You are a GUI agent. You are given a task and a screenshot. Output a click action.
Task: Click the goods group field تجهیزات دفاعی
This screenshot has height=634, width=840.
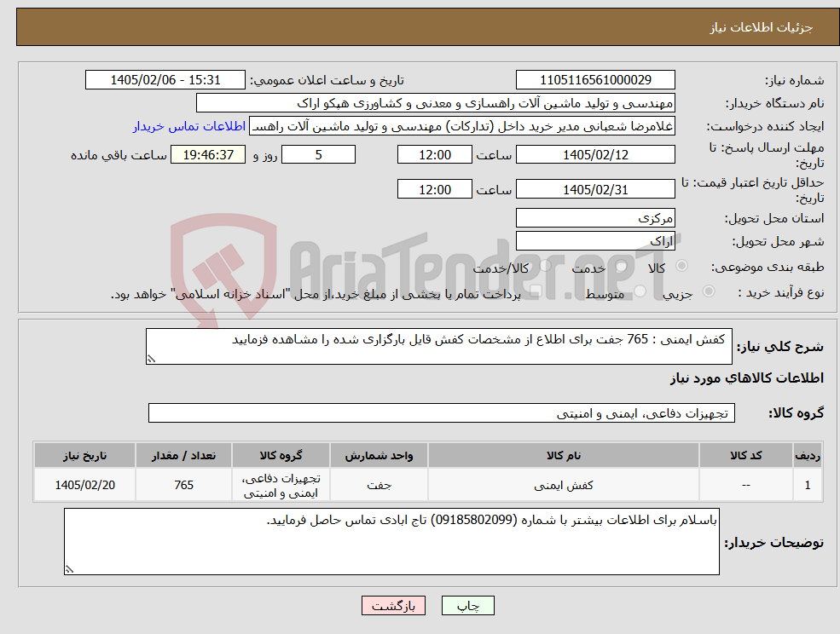(x=442, y=412)
